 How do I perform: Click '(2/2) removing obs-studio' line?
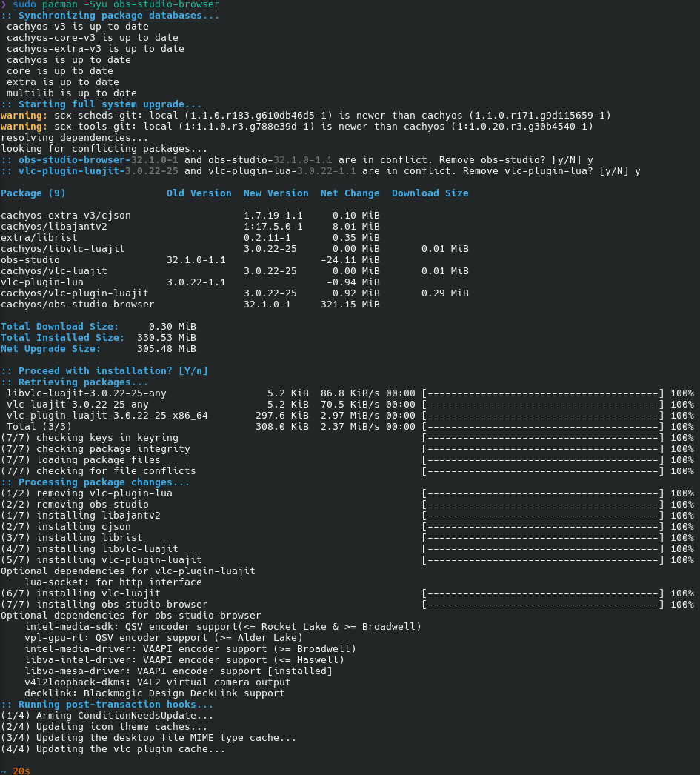(x=347, y=505)
